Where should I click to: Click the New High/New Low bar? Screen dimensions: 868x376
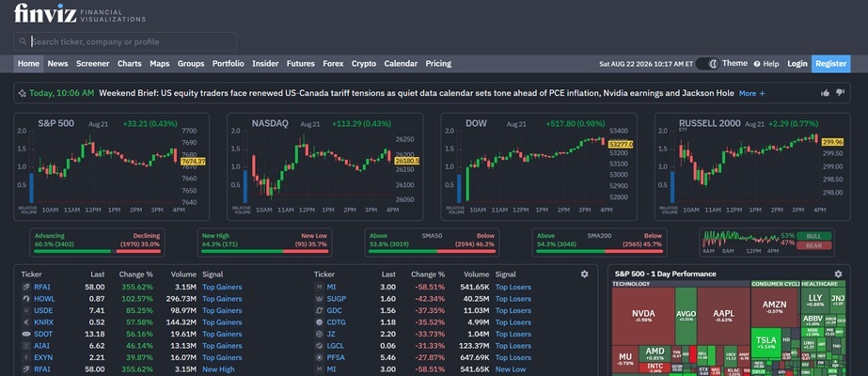pos(264,243)
